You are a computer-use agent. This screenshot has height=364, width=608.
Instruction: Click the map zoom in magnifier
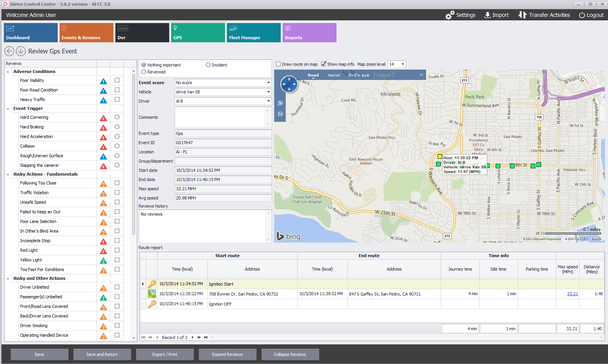point(280,103)
